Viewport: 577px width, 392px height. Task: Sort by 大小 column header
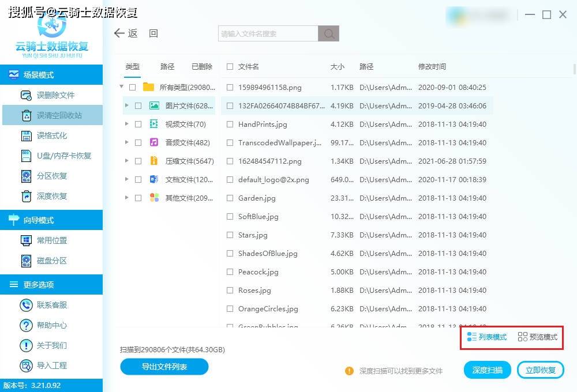coord(338,66)
